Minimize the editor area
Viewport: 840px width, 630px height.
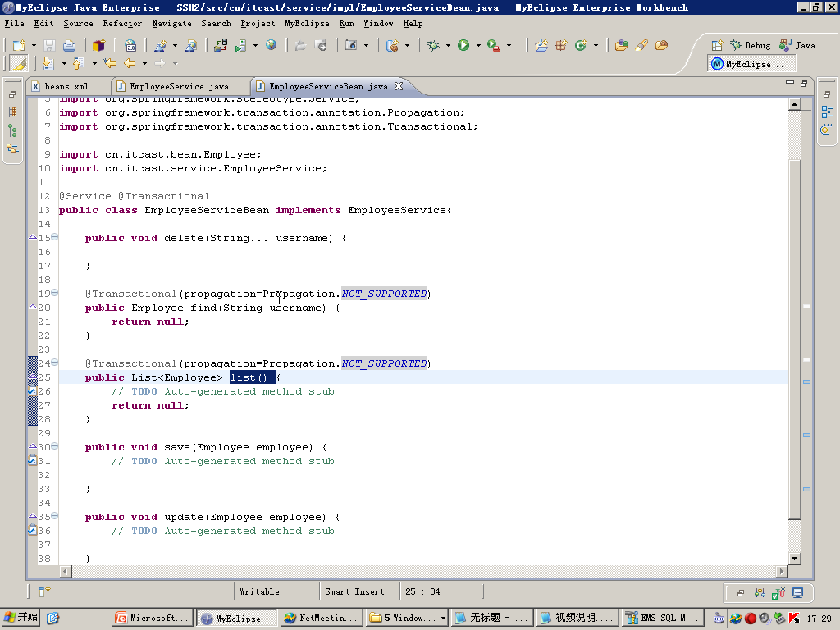point(790,83)
